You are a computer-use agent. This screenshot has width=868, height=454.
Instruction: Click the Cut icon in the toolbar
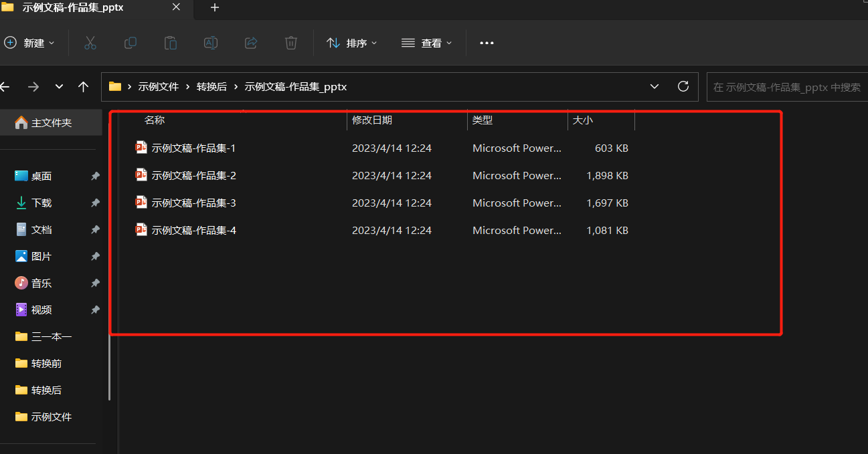(90, 43)
